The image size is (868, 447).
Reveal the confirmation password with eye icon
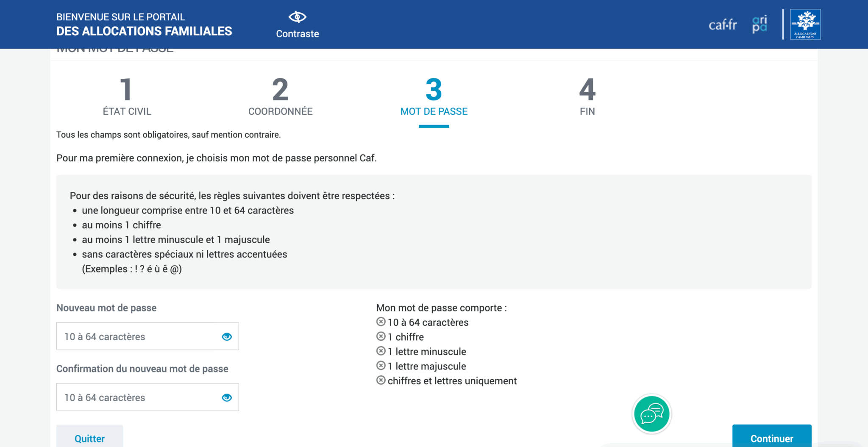[227, 397]
